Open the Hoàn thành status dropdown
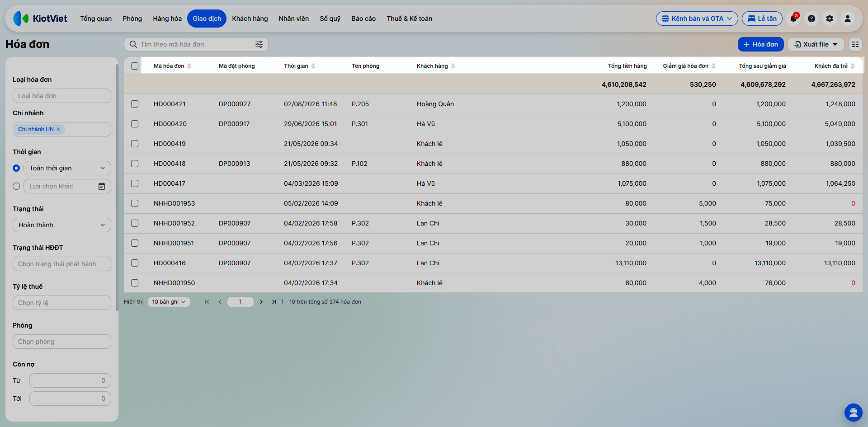868x427 pixels. [62, 225]
